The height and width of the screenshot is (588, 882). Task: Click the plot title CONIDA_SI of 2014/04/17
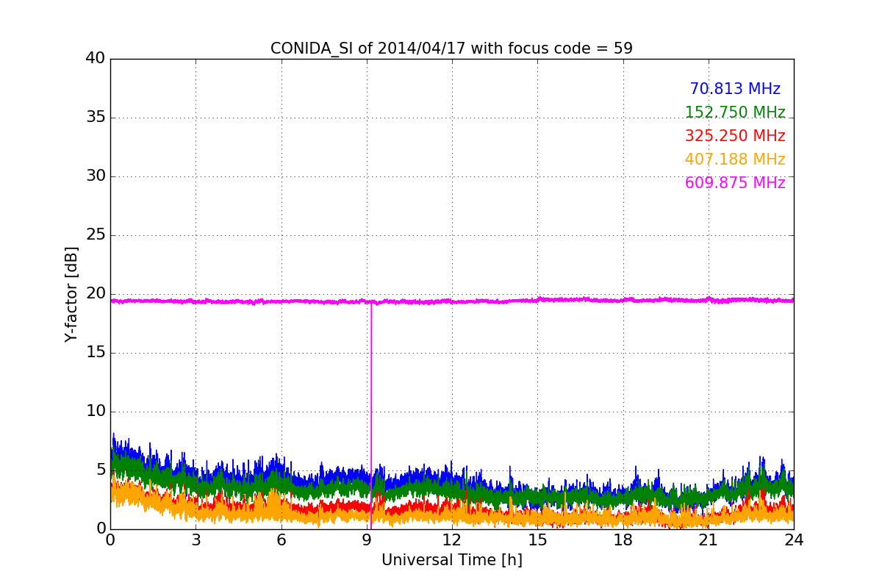451,49
